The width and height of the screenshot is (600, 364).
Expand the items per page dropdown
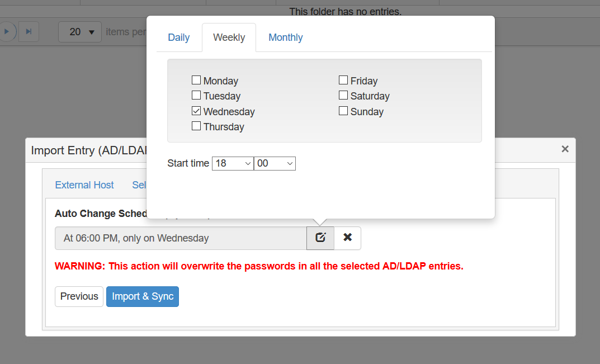[x=80, y=32]
